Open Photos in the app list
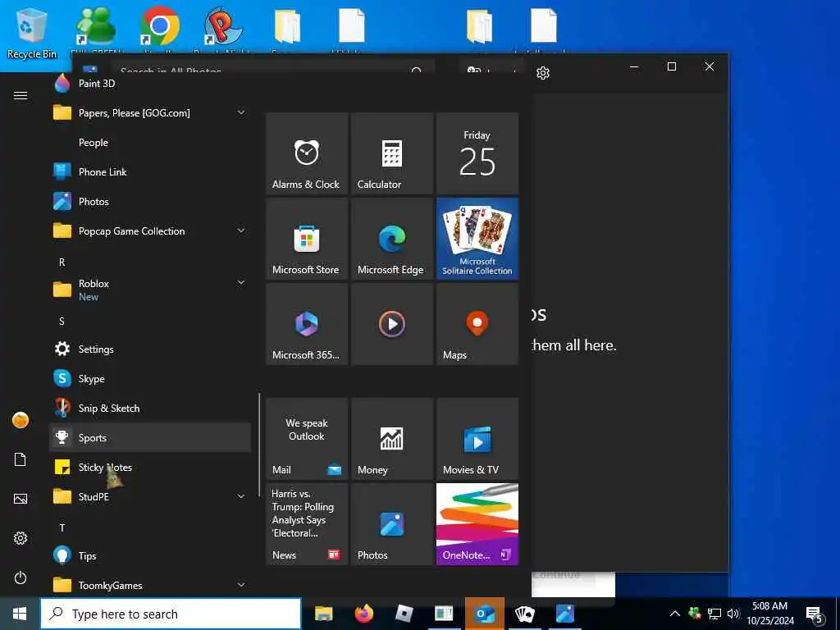 coord(150,202)
